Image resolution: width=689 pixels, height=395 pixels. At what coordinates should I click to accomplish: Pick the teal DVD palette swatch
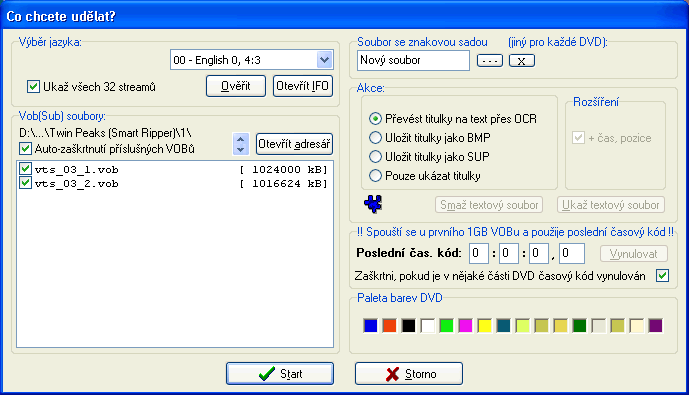(504, 326)
